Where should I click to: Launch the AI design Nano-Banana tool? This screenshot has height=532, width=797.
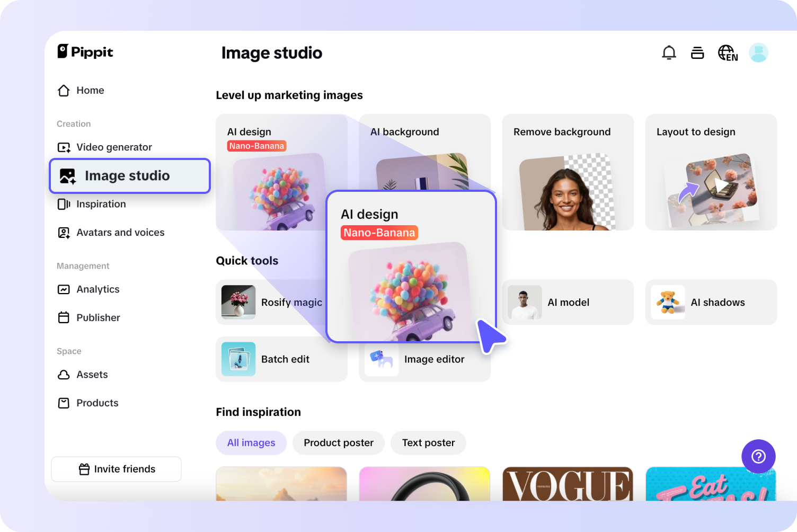click(411, 268)
